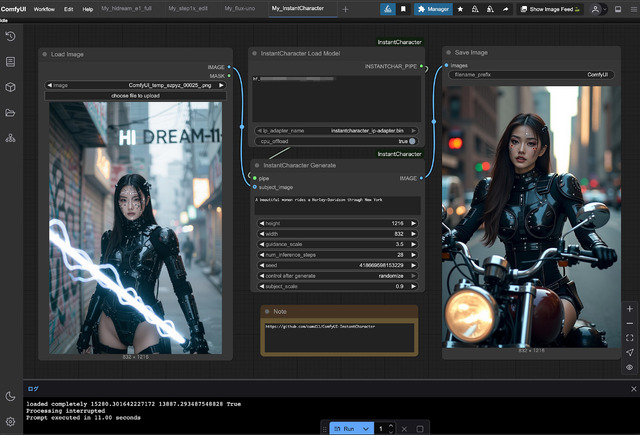
Task: Collapse the Save Image node dot
Action: tap(448, 53)
